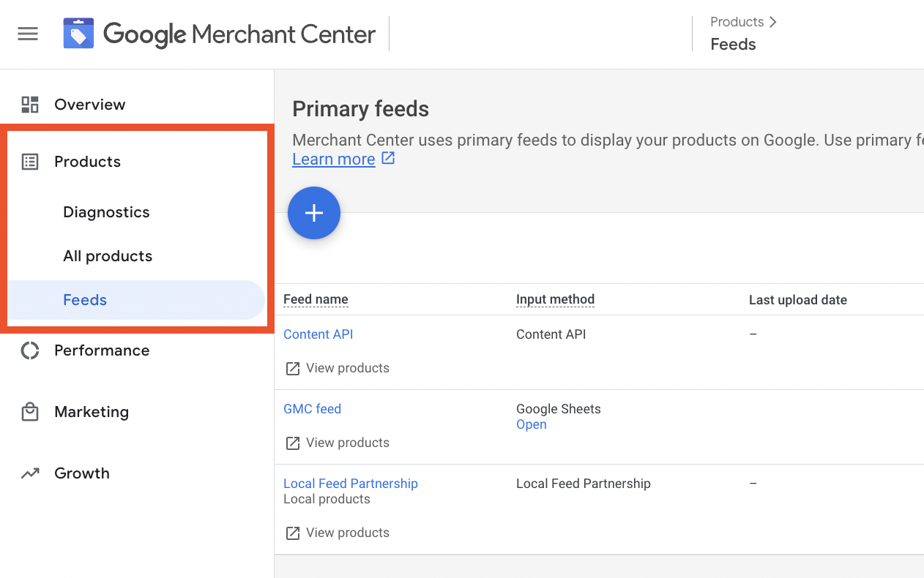
Task: Open the Overview menu item
Action: (90, 105)
